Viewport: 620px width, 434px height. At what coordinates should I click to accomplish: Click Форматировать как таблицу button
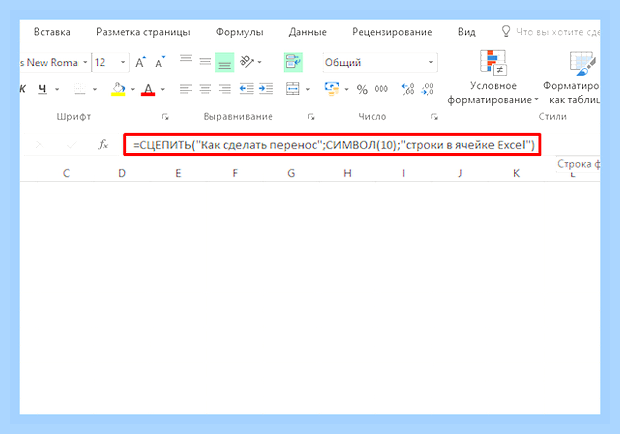[x=573, y=77]
